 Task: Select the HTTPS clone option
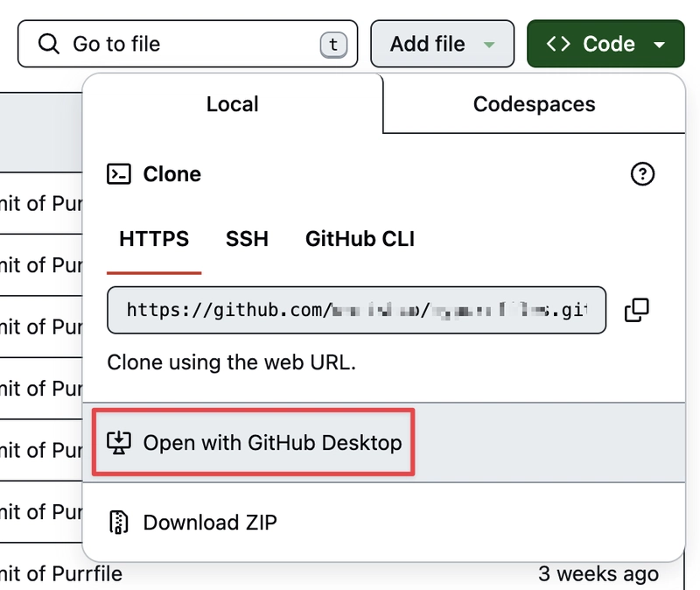click(x=154, y=239)
